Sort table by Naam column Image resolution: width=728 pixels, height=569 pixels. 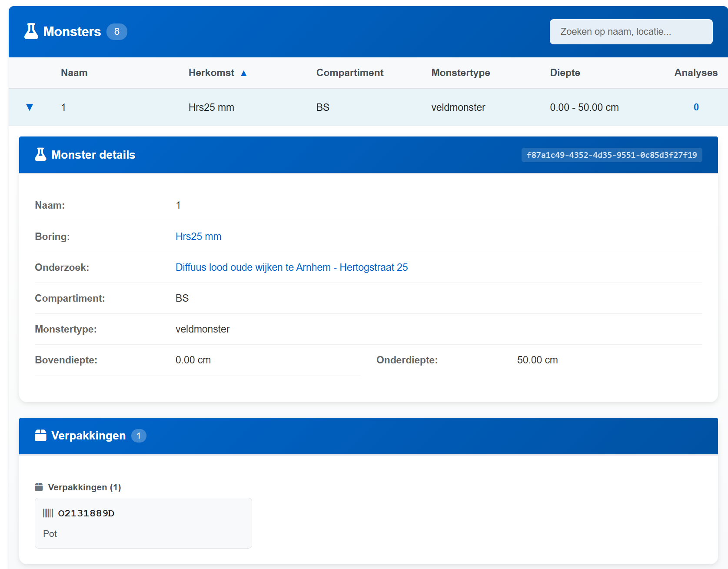74,73
